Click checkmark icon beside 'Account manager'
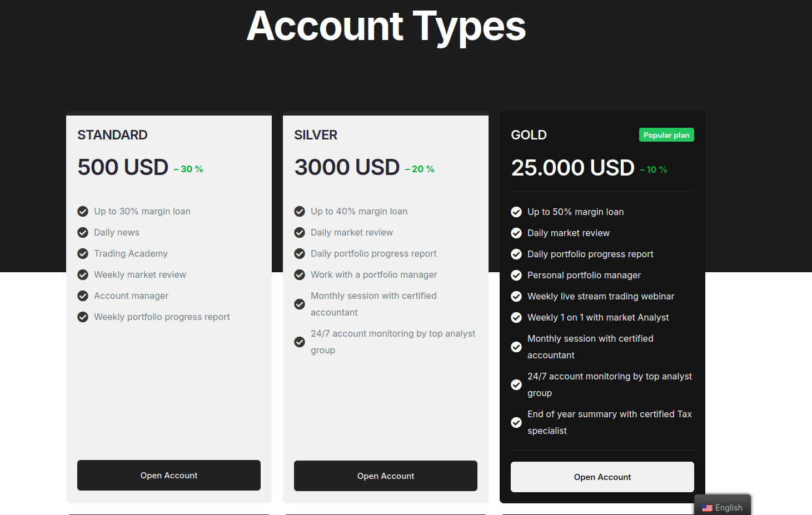This screenshot has width=812, height=515. pos(83,296)
